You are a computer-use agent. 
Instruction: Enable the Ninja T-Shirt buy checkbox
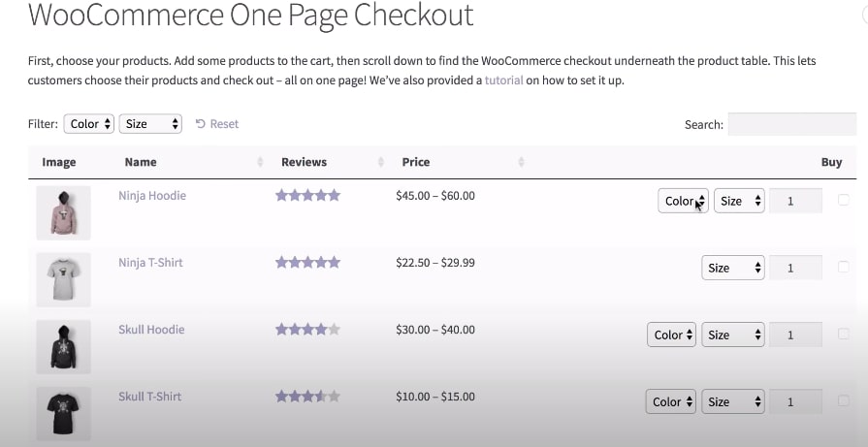click(843, 267)
